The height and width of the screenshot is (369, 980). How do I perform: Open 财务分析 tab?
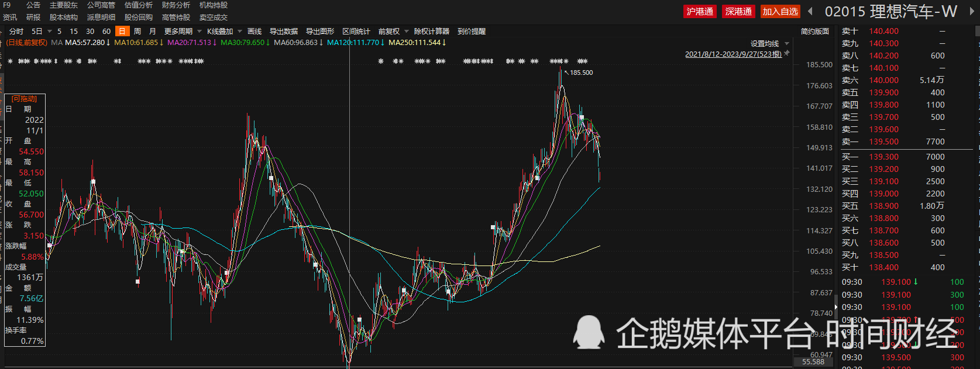(176, 5)
